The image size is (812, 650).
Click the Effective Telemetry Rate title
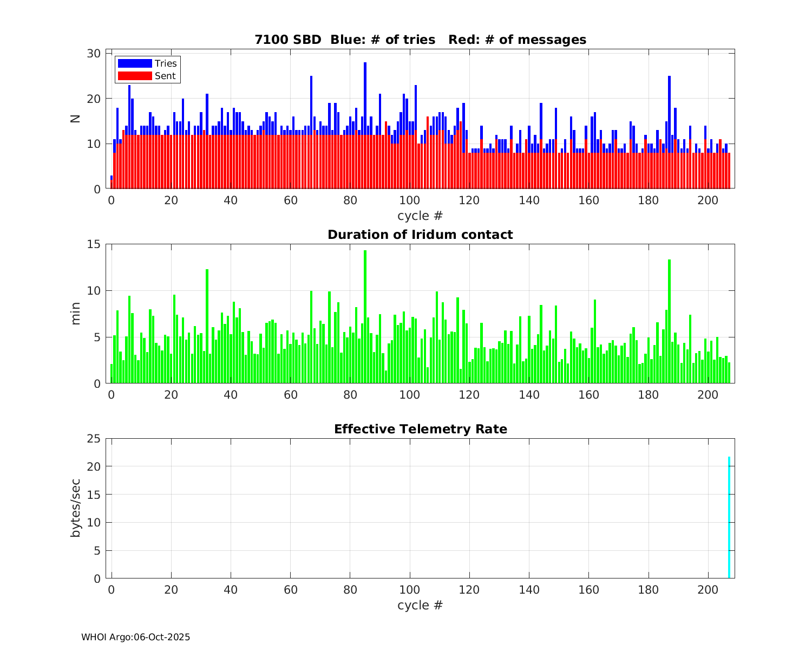click(420, 429)
